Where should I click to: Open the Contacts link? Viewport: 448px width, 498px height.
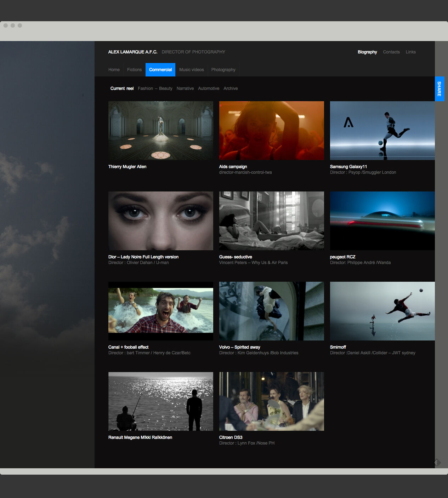pos(391,52)
